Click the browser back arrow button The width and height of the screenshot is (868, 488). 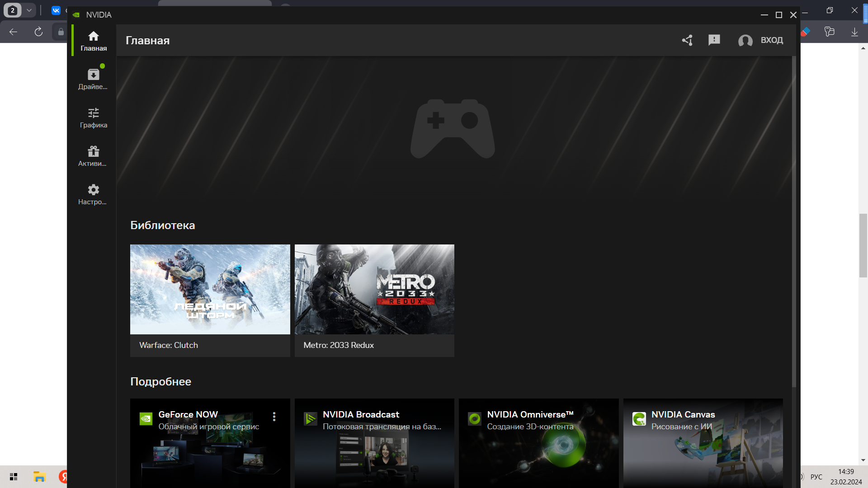pyautogui.click(x=13, y=32)
